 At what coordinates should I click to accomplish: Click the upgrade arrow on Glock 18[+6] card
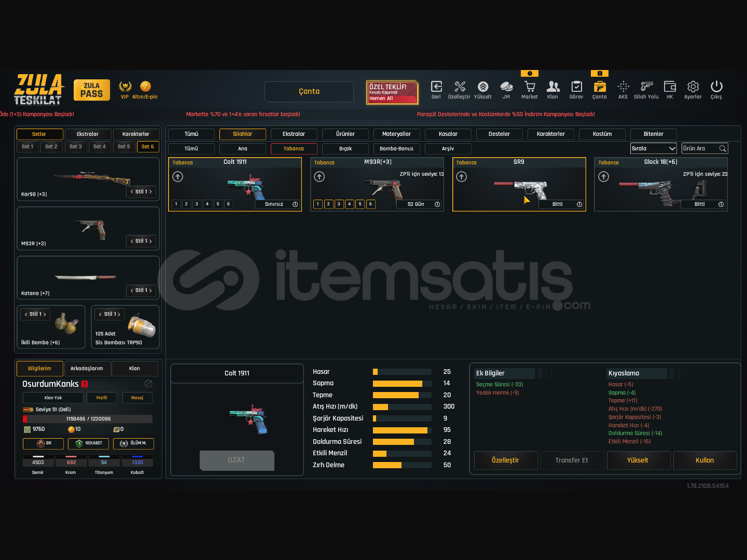point(604,177)
